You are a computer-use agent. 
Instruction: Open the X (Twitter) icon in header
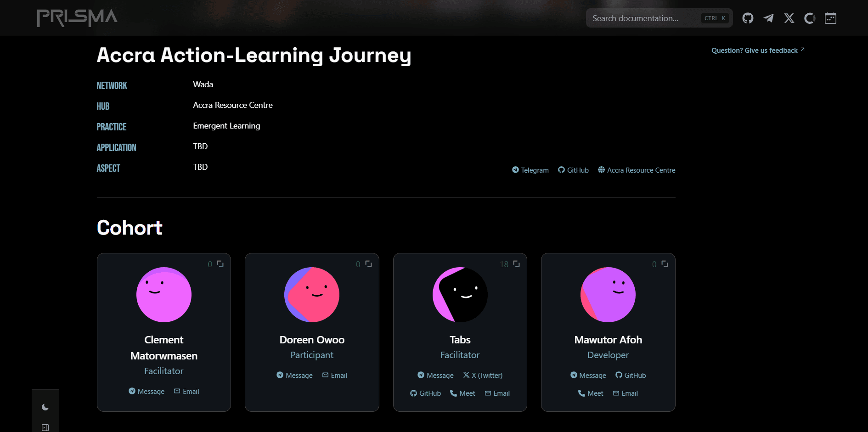pos(789,18)
